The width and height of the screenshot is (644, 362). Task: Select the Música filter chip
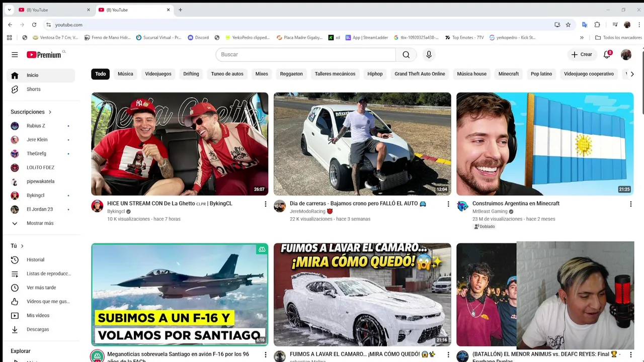tap(125, 74)
